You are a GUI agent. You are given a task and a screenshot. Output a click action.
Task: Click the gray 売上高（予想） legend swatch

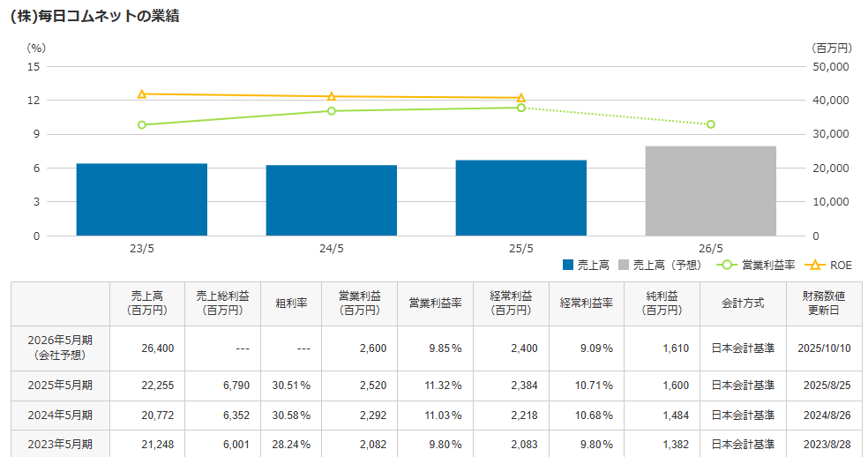tap(625, 265)
